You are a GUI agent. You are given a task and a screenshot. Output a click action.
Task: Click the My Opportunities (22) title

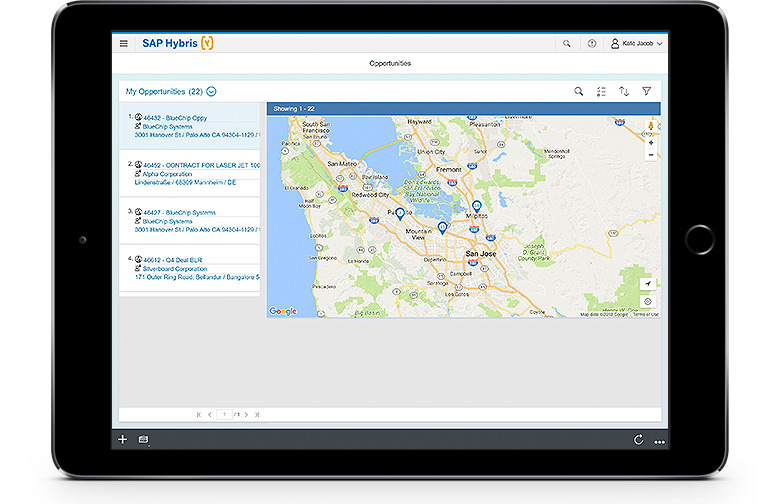(164, 92)
